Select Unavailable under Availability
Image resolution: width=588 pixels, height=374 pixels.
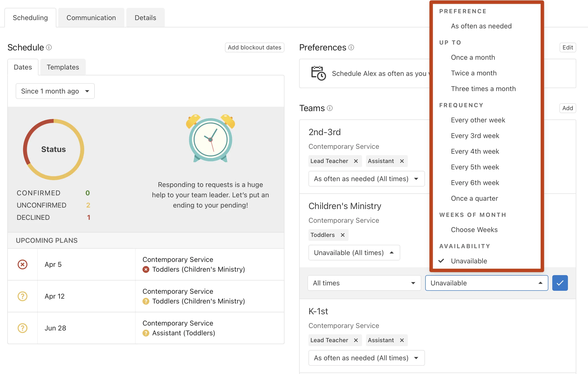(469, 261)
